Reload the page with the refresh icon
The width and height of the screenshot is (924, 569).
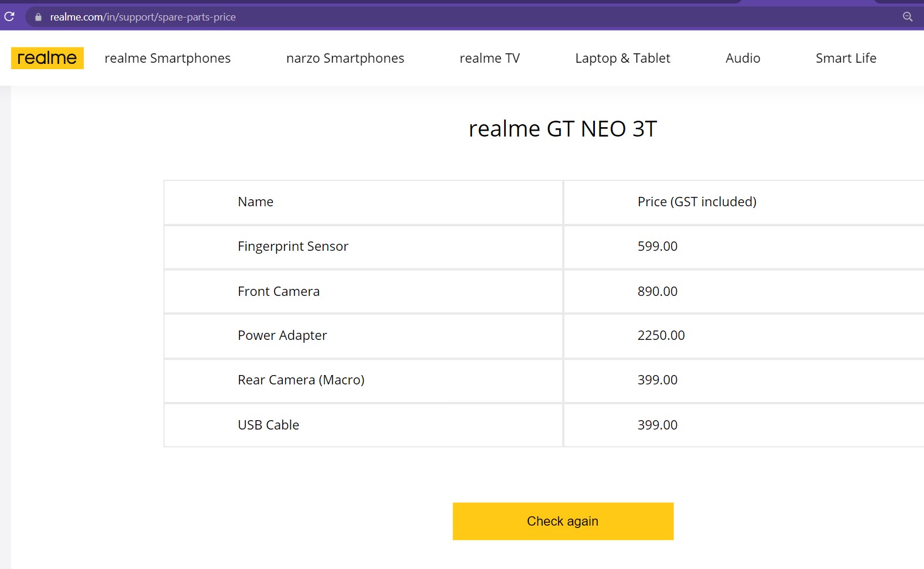pyautogui.click(x=9, y=16)
